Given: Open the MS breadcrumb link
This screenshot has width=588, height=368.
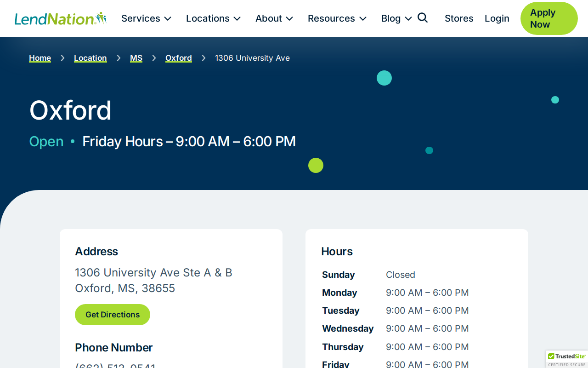Looking at the screenshot, I should pos(136,58).
